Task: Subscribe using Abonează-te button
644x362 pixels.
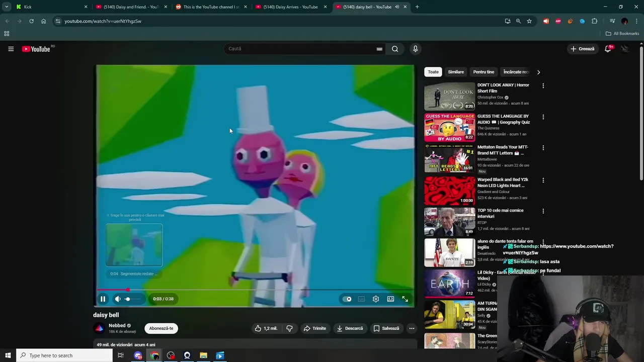Action: [x=161, y=328]
